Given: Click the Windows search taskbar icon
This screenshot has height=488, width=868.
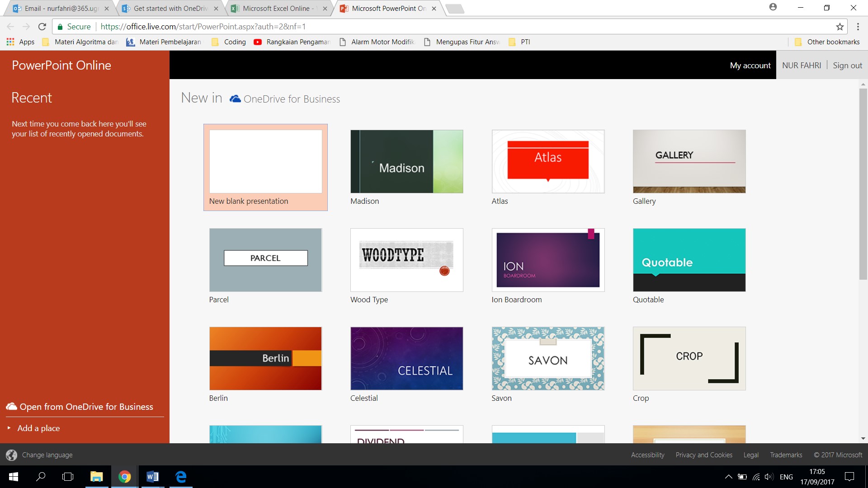Looking at the screenshot, I should point(40,476).
